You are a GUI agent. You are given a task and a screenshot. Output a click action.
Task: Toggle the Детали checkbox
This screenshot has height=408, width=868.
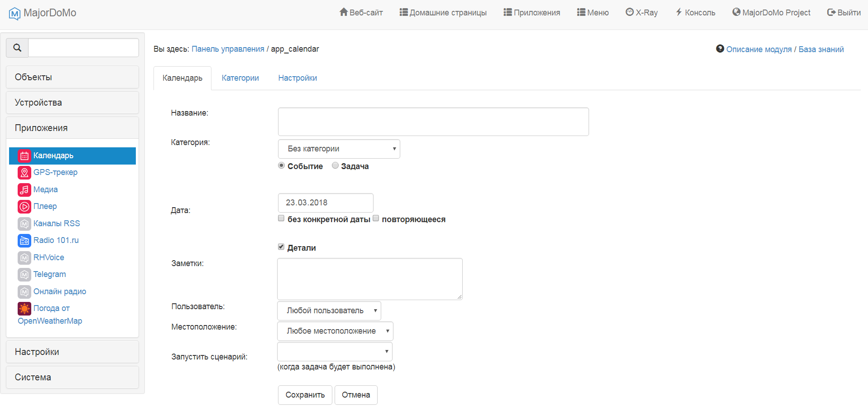(281, 247)
